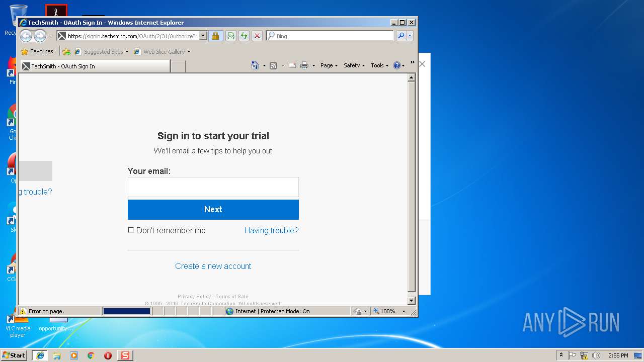The width and height of the screenshot is (644, 362).
Task: Open the Help question mark menu
Action: [398, 65]
